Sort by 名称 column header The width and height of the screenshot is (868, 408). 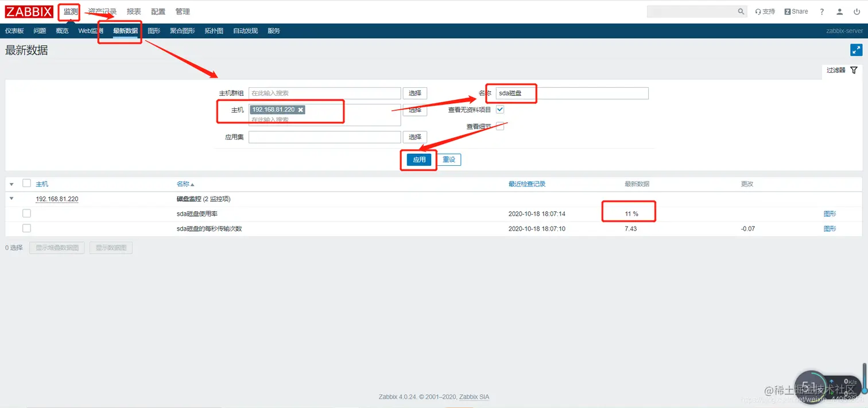(185, 184)
